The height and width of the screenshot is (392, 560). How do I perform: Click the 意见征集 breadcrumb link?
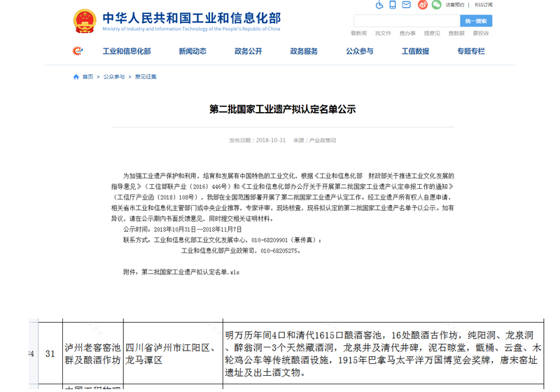point(146,77)
